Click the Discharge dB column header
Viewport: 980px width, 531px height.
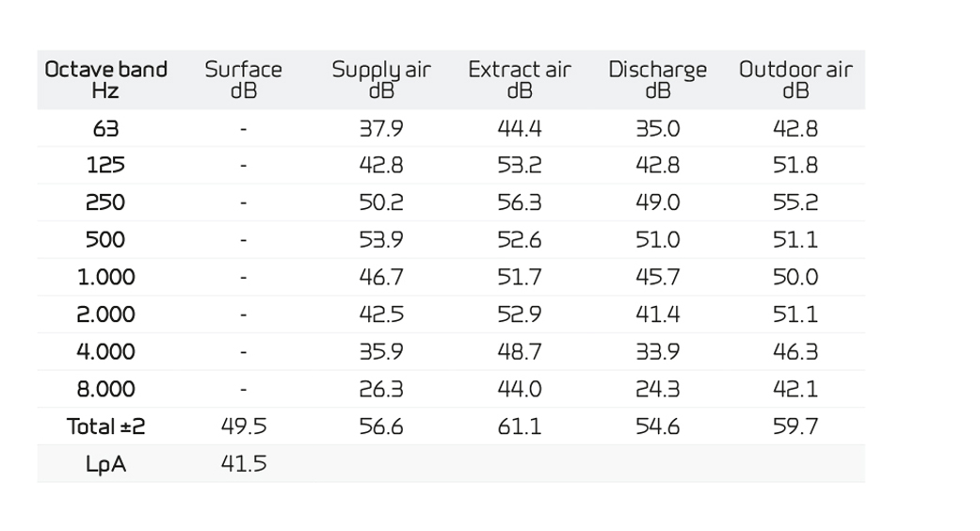click(x=657, y=80)
